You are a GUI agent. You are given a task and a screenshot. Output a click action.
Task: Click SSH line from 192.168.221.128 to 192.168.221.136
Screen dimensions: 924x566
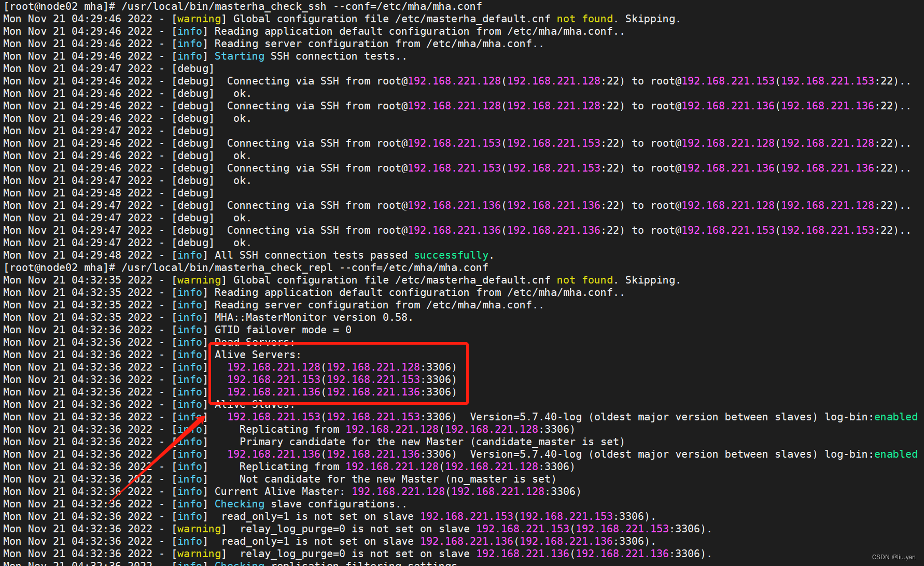(x=457, y=106)
